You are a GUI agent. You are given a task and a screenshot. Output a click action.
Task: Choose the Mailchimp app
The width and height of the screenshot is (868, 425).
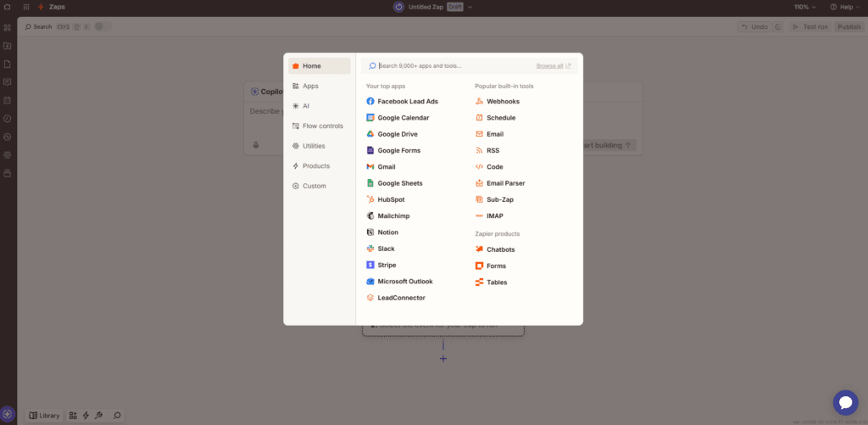pyautogui.click(x=387, y=215)
